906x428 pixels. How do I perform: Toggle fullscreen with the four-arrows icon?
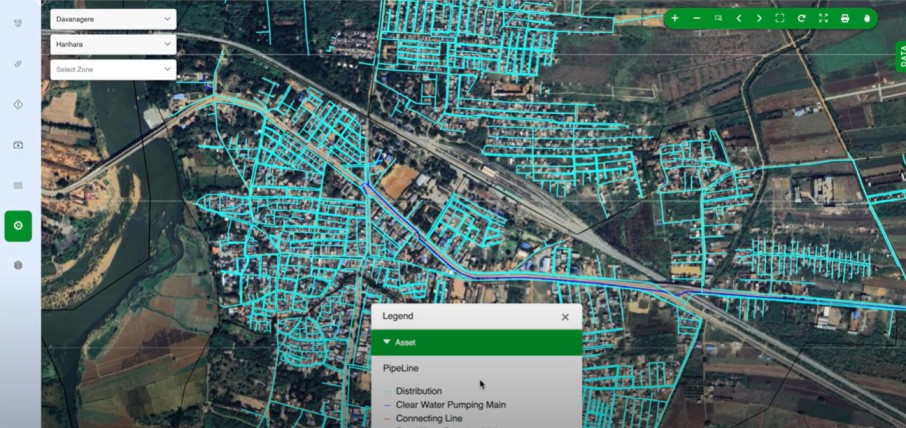[x=823, y=18]
